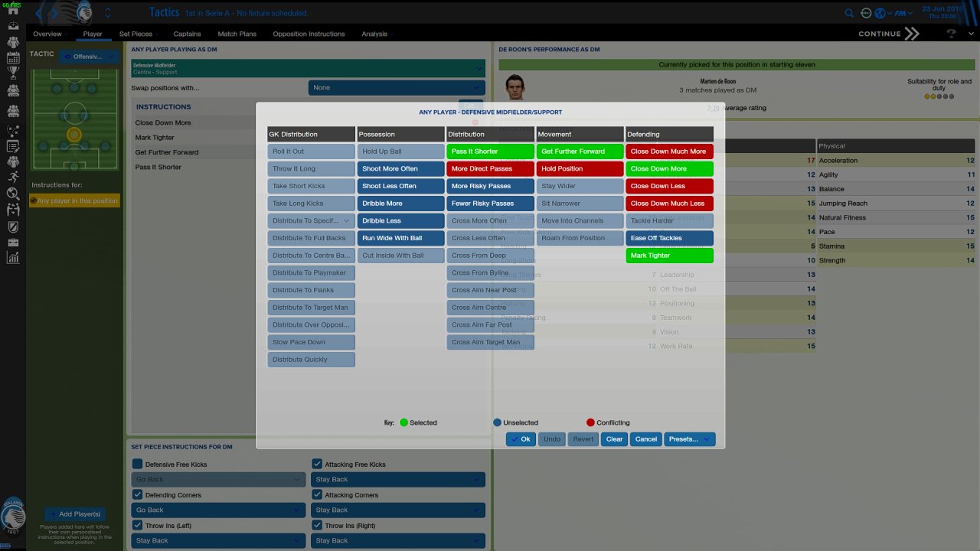Open the Club Info shield icon
This screenshot has height=551, width=980.
[13, 227]
